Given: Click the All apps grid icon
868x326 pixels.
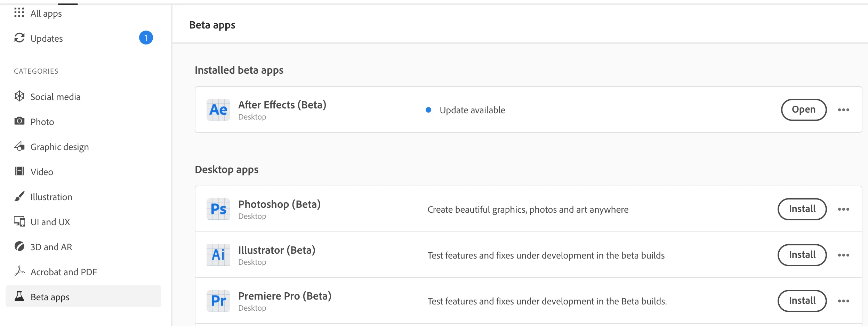Looking at the screenshot, I should point(19,13).
